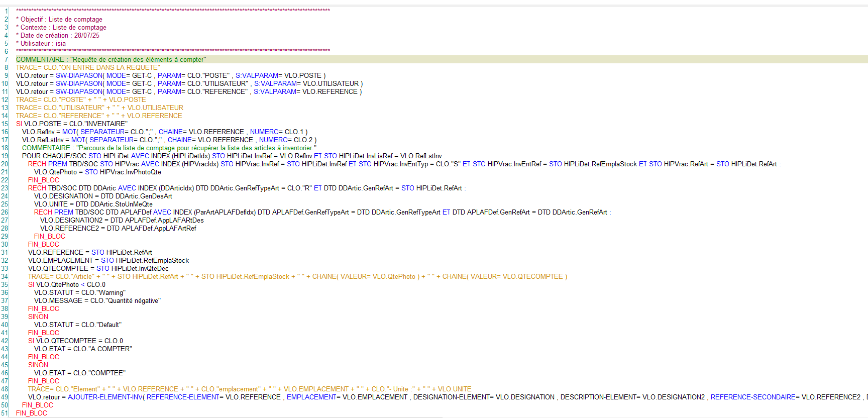Image resolution: width=868 pixels, height=418 pixels.
Task: Click the 'Utilisateur : isia' comment line
Action: click(x=41, y=43)
